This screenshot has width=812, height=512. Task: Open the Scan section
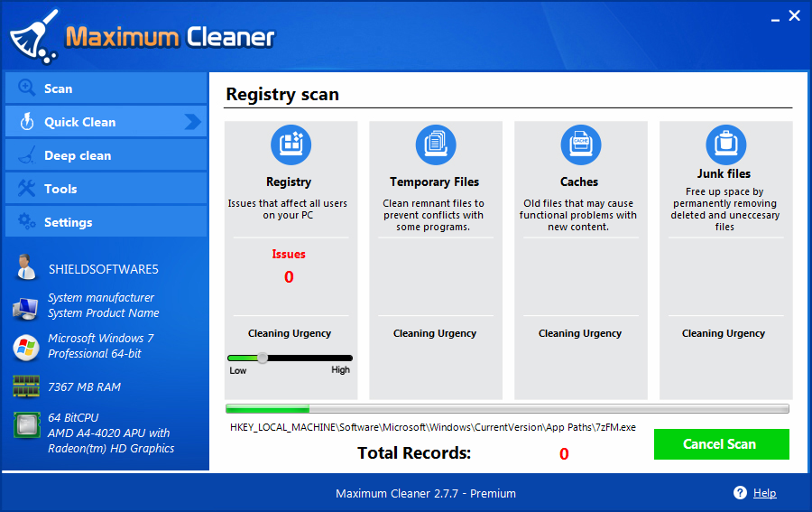pos(106,88)
